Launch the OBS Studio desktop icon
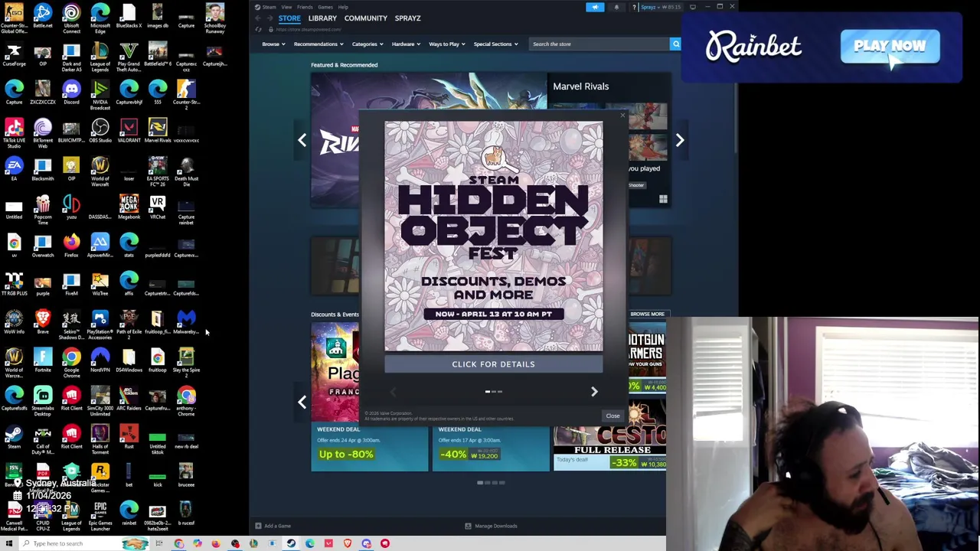 pos(100,131)
